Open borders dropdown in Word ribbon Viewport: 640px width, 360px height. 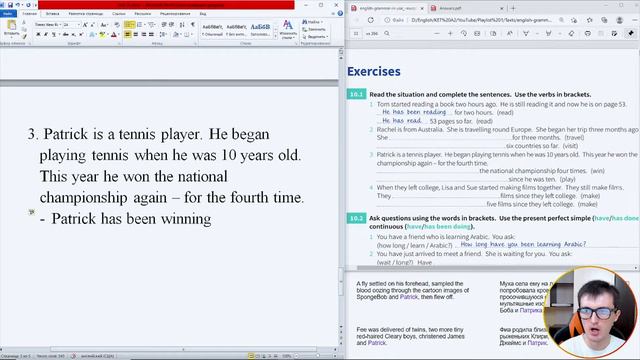click(x=188, y=34)
